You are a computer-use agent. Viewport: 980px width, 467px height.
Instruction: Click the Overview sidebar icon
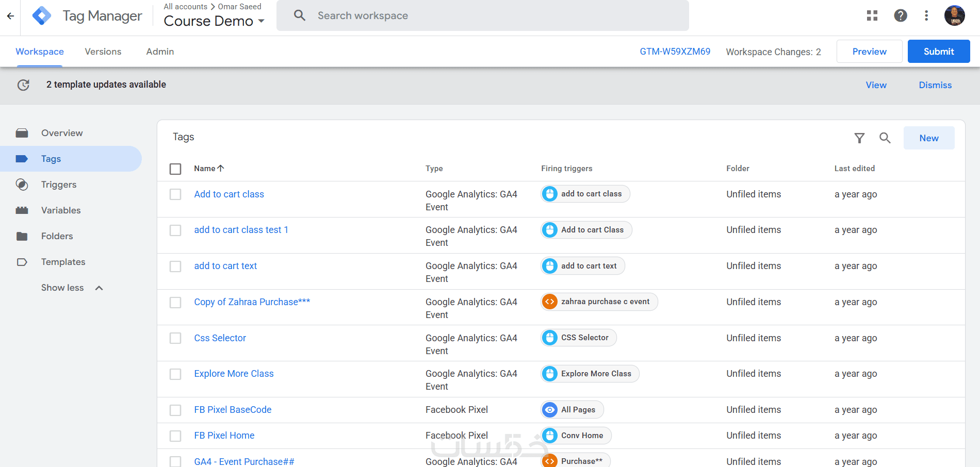point(22,133)
